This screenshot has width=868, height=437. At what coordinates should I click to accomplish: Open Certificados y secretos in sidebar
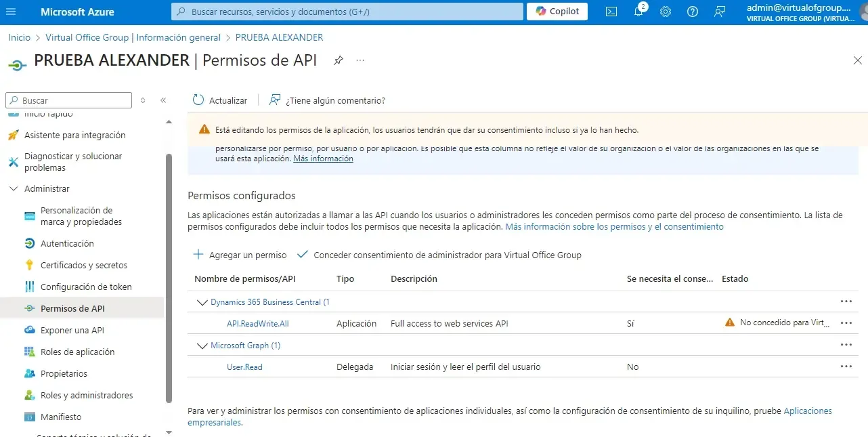83,265
